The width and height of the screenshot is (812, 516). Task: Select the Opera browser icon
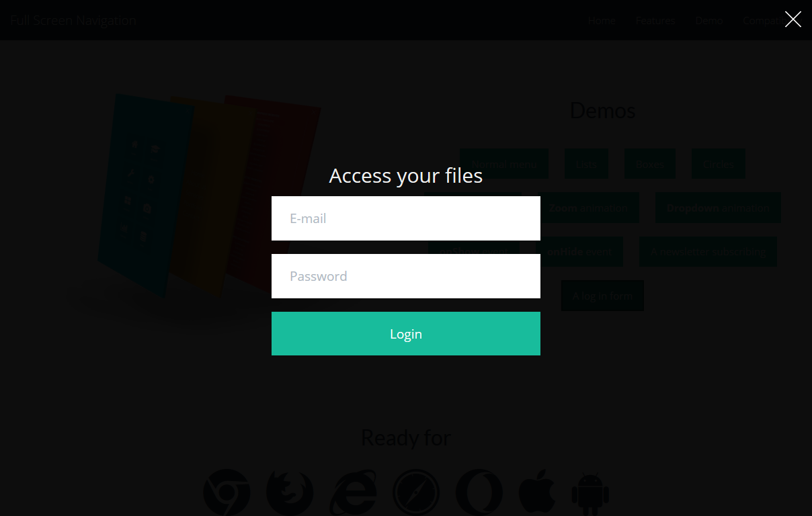(479, 492)
